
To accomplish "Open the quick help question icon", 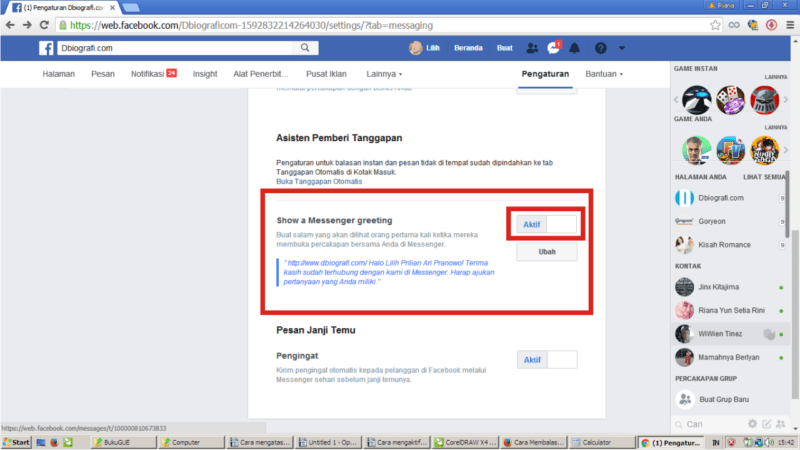I will pos(601,48).
